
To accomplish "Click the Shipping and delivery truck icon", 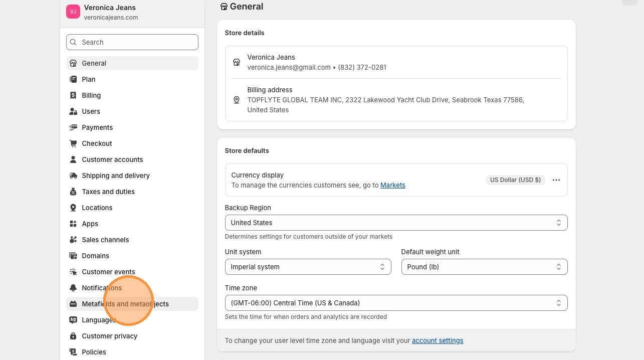I will (x=73, y=175).
